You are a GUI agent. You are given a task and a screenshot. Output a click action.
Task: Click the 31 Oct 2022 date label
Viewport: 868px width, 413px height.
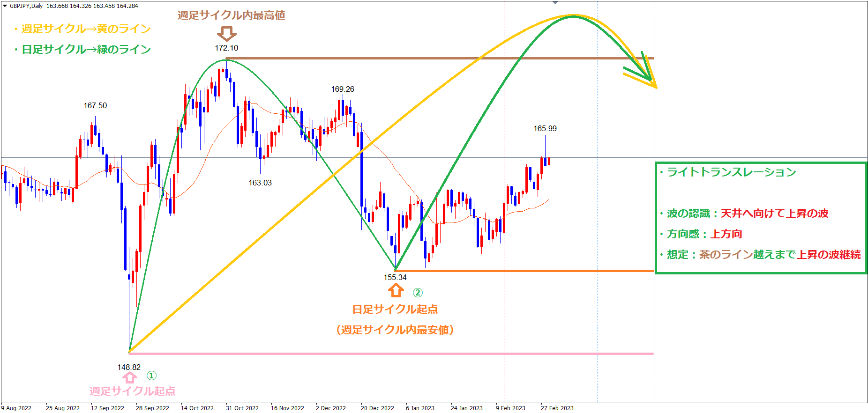point(242,408)
